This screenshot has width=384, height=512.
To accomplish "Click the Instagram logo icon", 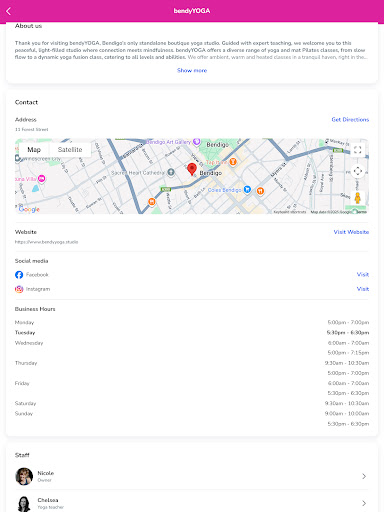I will click(x=19, y=289).
